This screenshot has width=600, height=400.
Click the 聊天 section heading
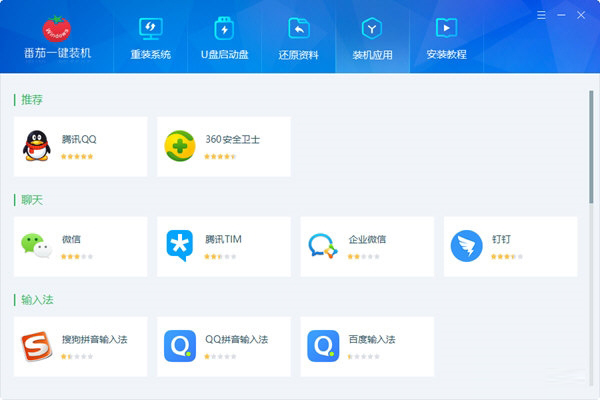point(31,200)
